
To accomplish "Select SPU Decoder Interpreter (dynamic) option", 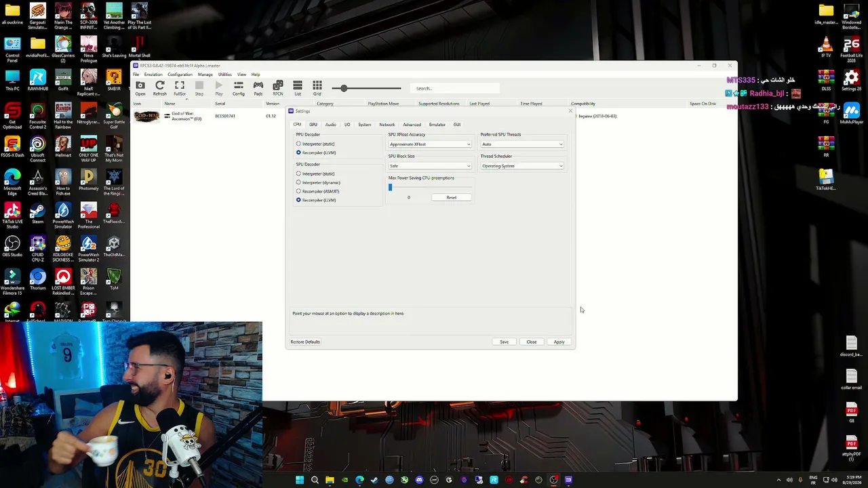I will (319, 182).
